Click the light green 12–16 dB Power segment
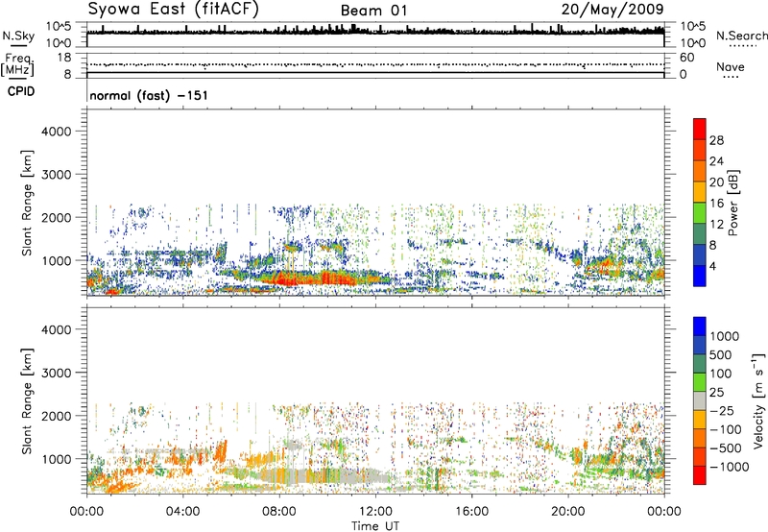Image resolution: width=768 pixels, height=532 pixels. point(700,212)
